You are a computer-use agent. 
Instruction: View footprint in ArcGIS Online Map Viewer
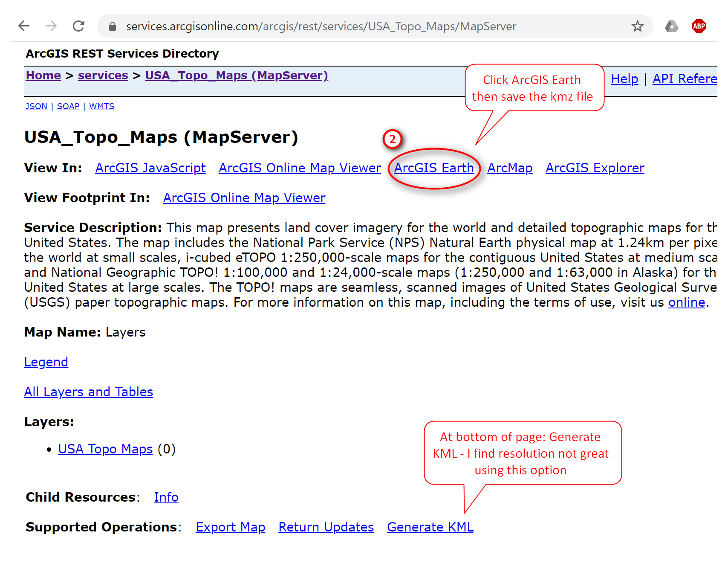click(x=244, y=198)
